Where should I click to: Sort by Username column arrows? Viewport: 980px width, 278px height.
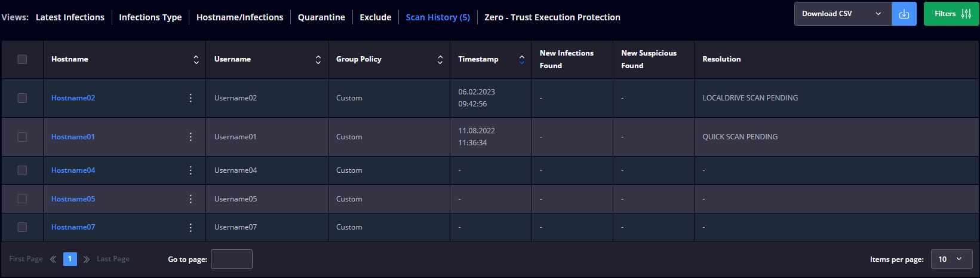pos(318,60)
